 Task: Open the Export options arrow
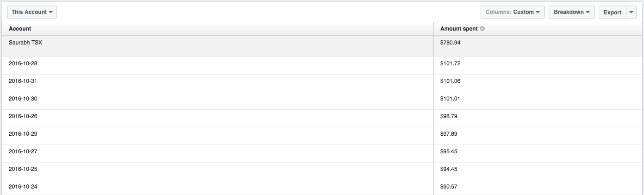631,12
